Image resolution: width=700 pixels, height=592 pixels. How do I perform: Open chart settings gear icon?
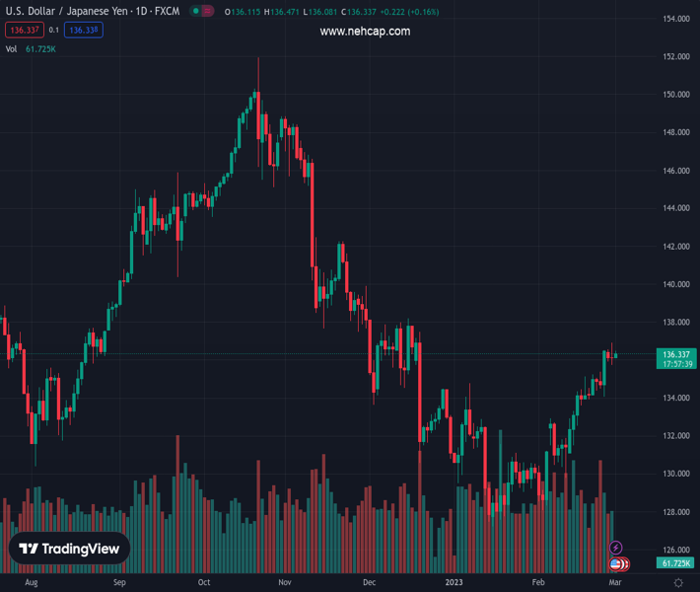point(678,583)
